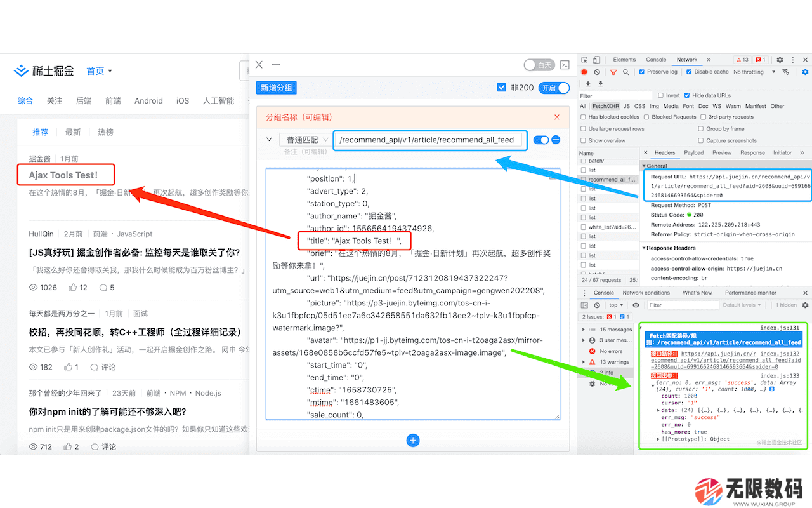Open No throttling dropdown

click(x=754, y=72)
